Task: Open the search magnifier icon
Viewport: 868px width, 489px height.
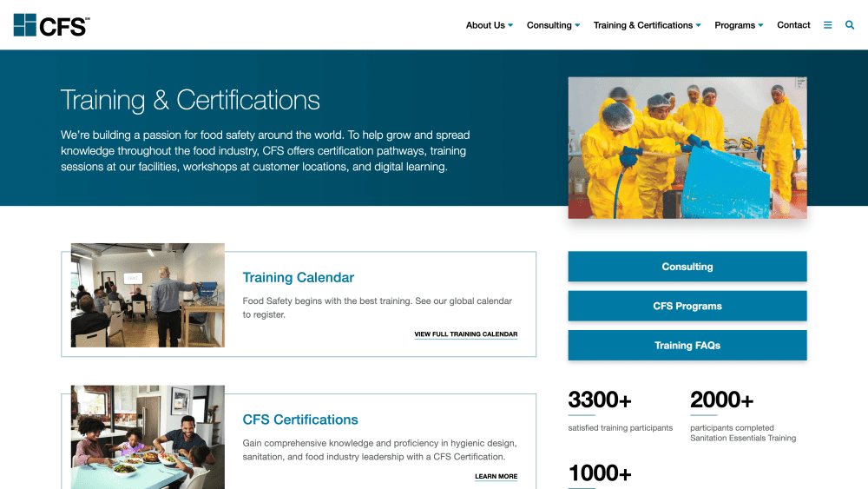Action: [x=850, y=25]
